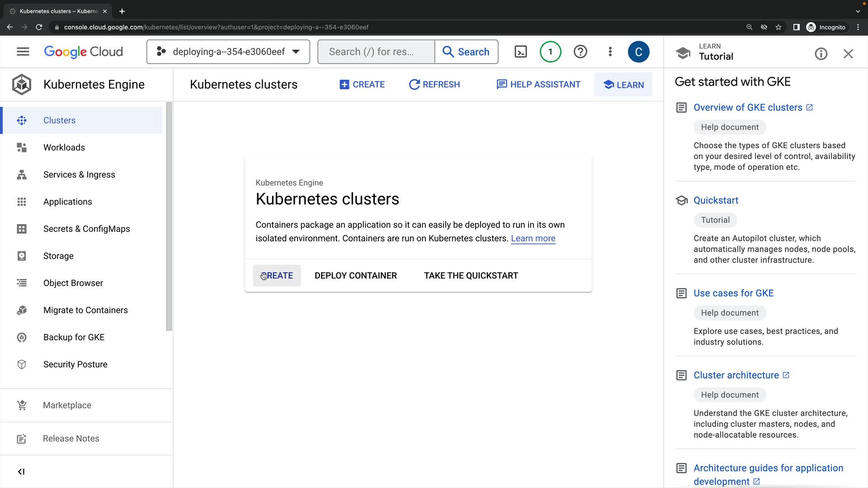The image size is (868, 488).
Task: Open the Learn more link
Action: coord(533,238)
